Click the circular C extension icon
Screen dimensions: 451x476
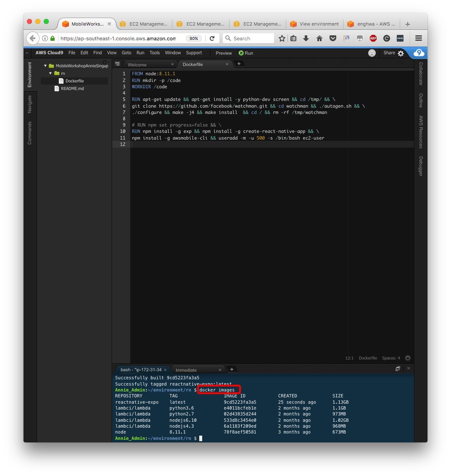click(x=386, y=38)
